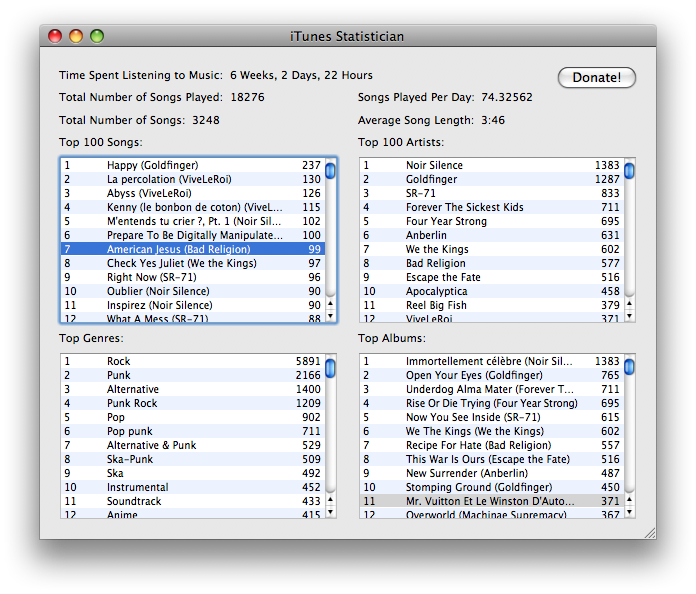Image resolution: width=696 pixels, height=594 pixels.
Task: Select song Right Now (SR-71)
Action: (x=193, y=277)
